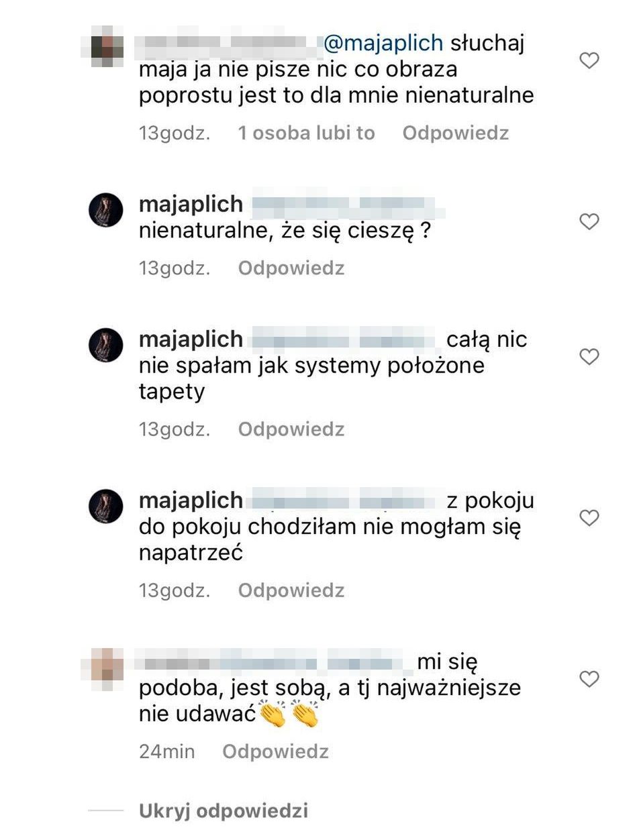Open majaplich username above "nienaturalne, że się cieszę"

click(x=191, y=205)
